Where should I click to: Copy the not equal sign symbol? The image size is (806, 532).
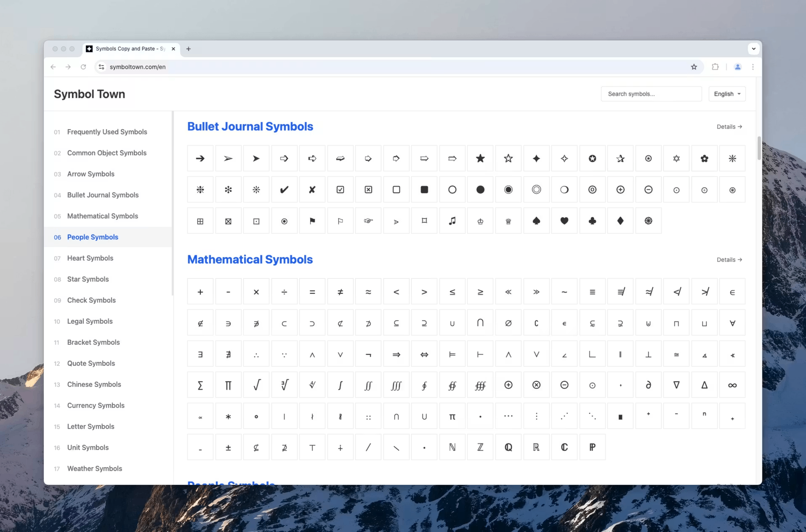(x=340, y=291)
